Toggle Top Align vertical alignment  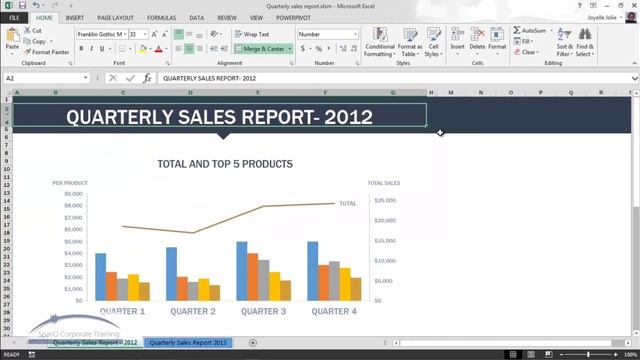click(x=179, y=34)
